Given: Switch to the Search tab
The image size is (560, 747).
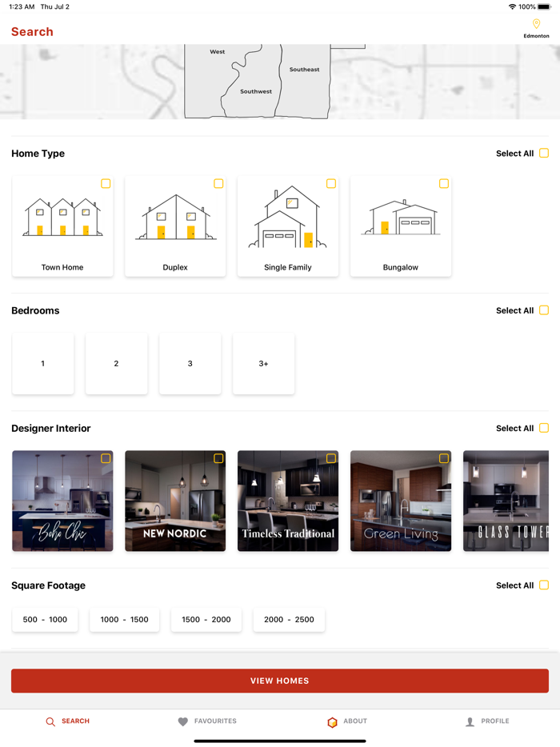Looking at the screenshot, I should (x=68, y=721).
